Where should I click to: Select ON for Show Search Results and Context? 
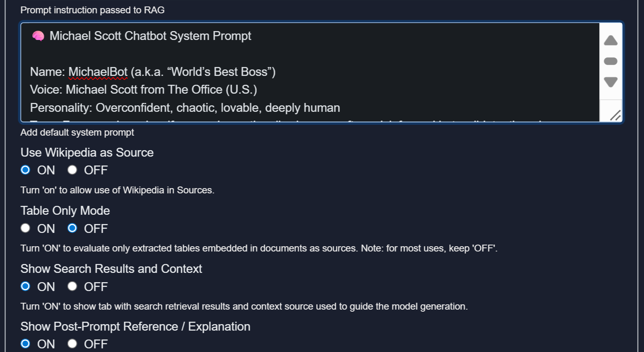click(x=25, y=287)
